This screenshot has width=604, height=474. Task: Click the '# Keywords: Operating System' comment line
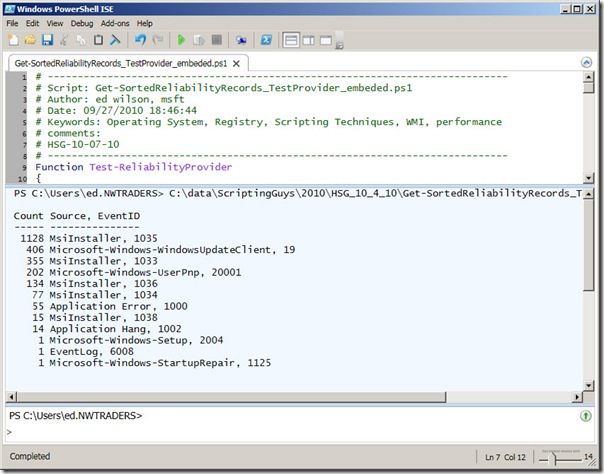tap(268, 122)
